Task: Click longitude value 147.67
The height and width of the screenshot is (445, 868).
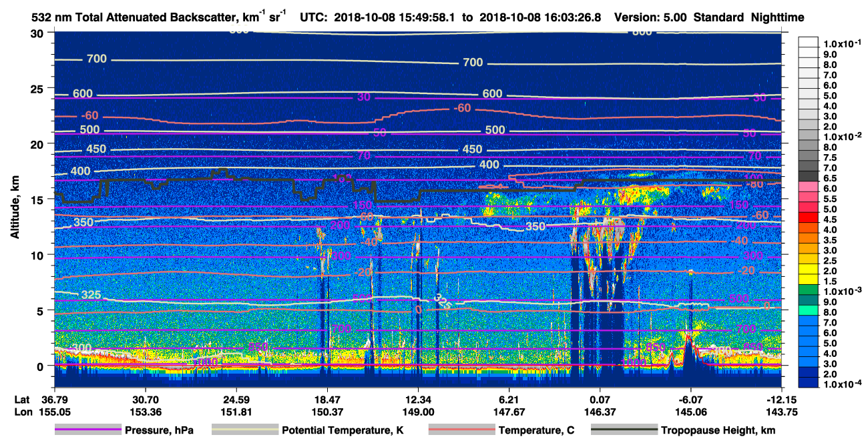Action: coord(509,412)
